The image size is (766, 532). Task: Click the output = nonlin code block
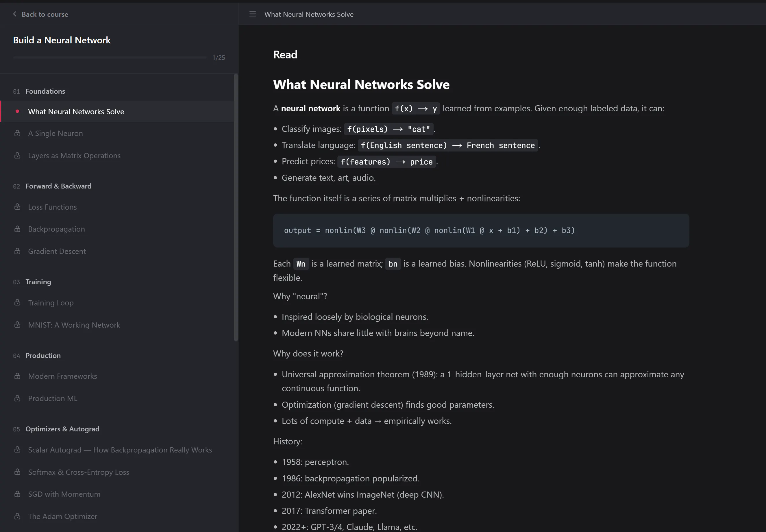(x=481, y=231)
